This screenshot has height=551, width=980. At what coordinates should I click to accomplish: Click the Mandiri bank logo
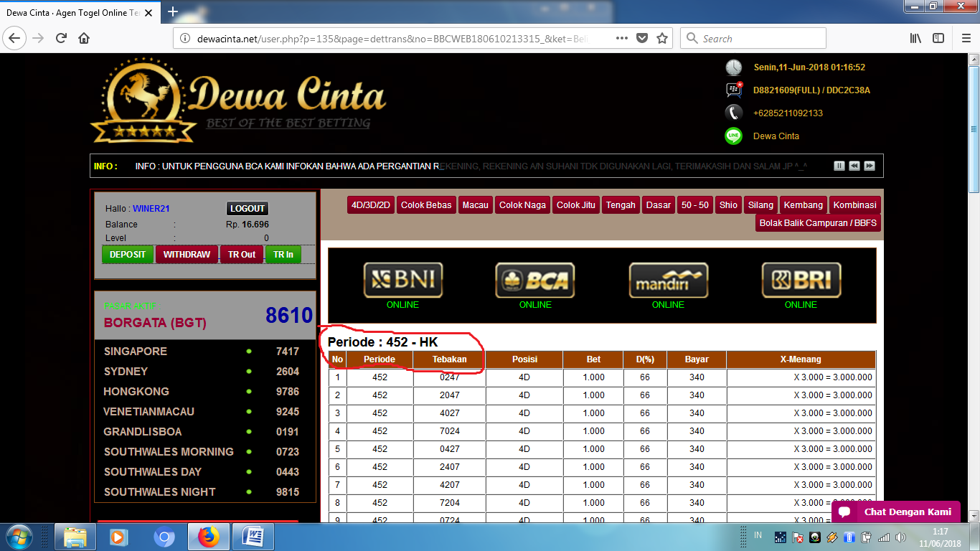coord(668,280)
